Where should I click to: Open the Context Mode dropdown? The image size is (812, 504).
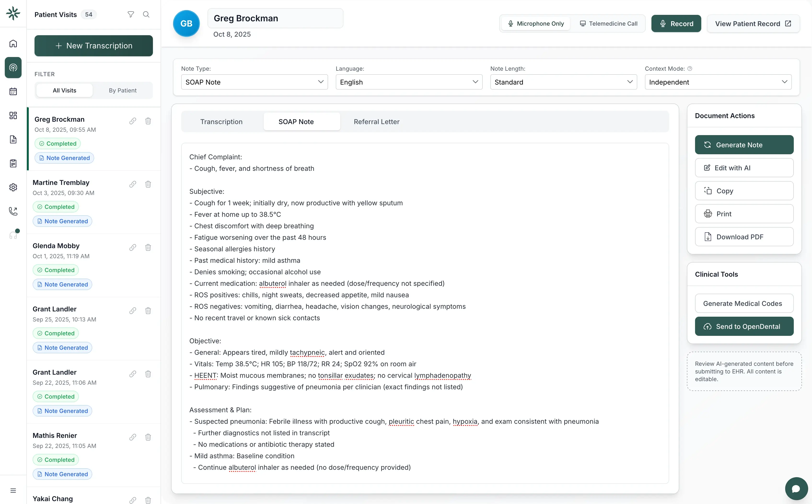(718, 82)
